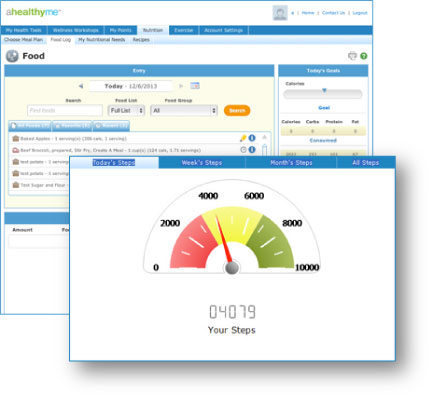Click the Find foods search field

pyautogui.click(x=65, y=110)
